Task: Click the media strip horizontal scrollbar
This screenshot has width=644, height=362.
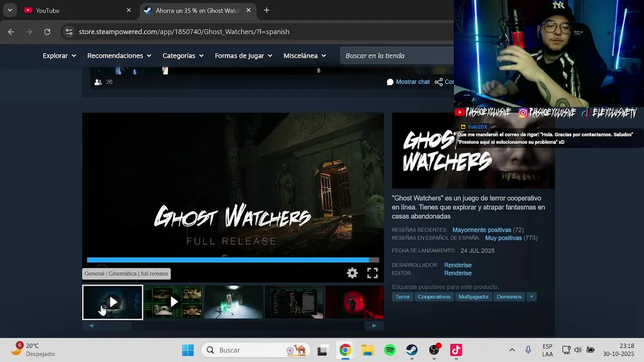Action: click(x=233, y=325)
